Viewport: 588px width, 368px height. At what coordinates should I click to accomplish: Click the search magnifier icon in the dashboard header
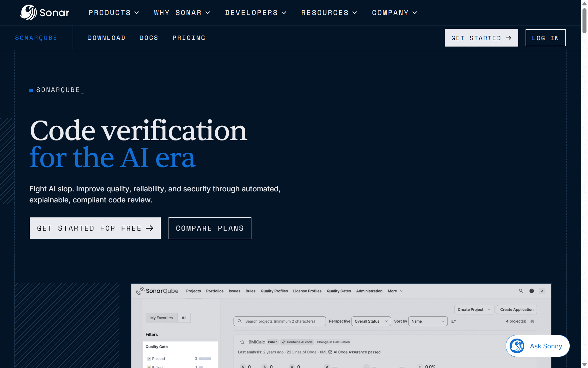point(521,291)
